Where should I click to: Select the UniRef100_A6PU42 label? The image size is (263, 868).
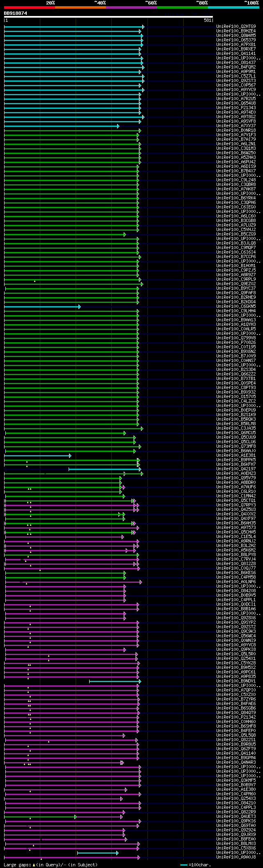[236, 162]
